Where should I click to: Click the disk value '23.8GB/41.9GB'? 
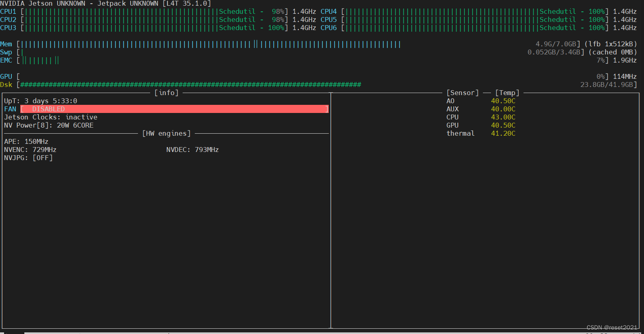[607, 85]
